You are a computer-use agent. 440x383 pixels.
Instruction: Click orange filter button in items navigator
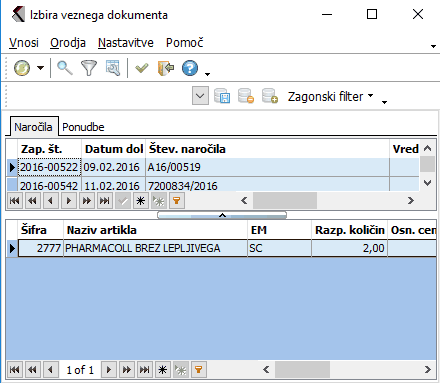coord(198,369)
